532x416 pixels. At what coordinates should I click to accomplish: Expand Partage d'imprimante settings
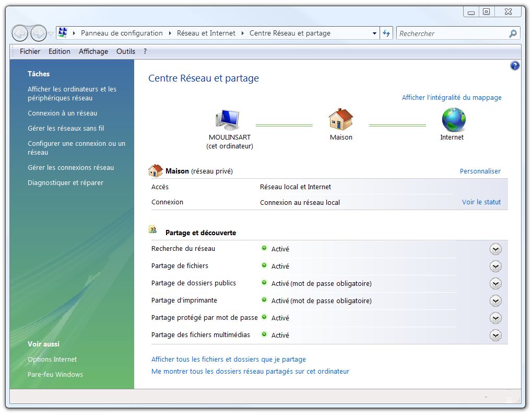(495, 301)
